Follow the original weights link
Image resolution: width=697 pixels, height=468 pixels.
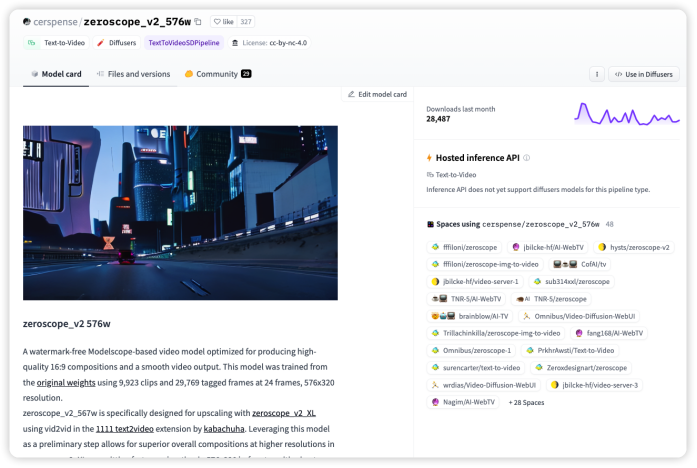pyautogui.click(x=66, y=382)
